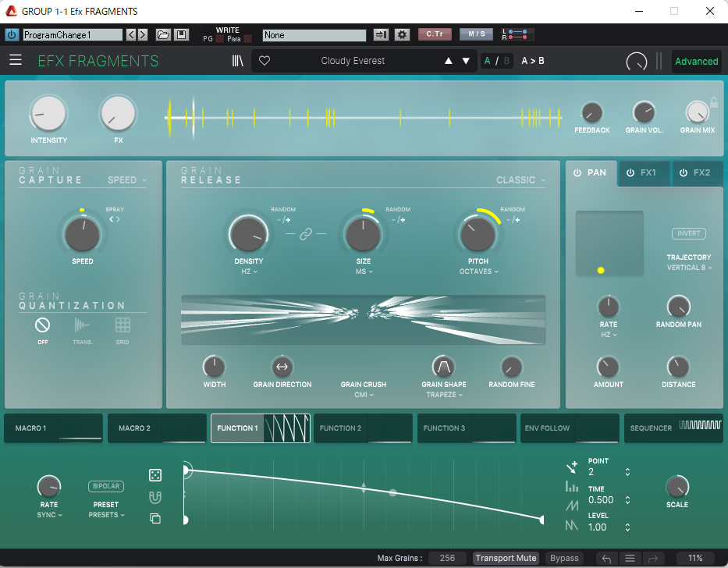
Task: Select Grid grain quantization mode
Action: point(123,325)
